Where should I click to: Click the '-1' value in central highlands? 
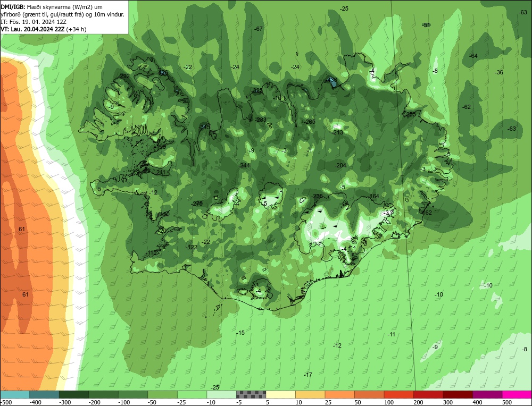click(x=310, y=150)
